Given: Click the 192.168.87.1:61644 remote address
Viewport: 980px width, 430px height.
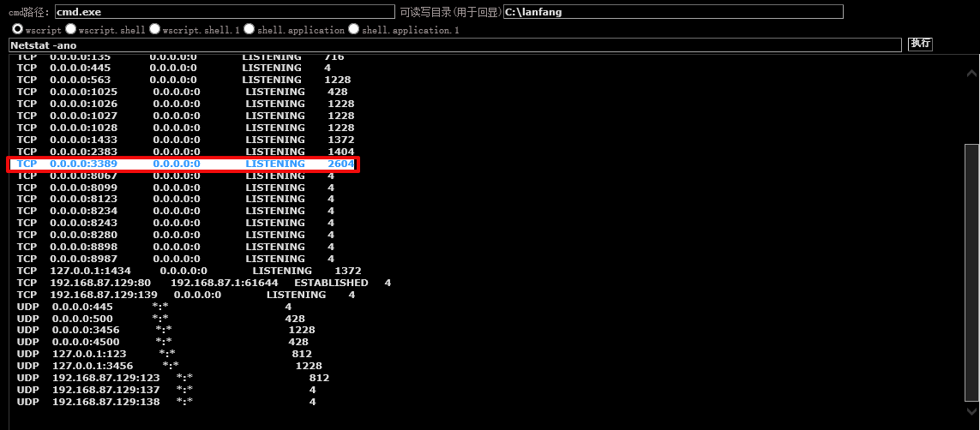Looking at the screenshot, I should [225, 283].
